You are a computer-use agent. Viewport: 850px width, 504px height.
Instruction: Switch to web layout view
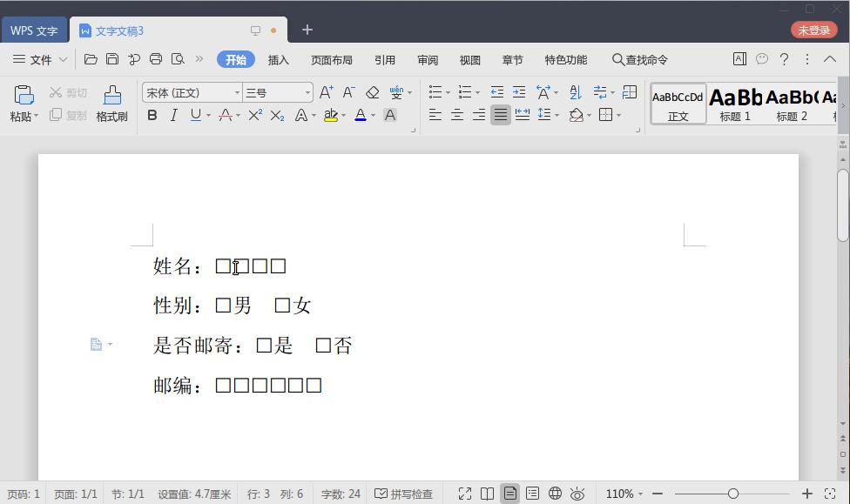[555, 494]
